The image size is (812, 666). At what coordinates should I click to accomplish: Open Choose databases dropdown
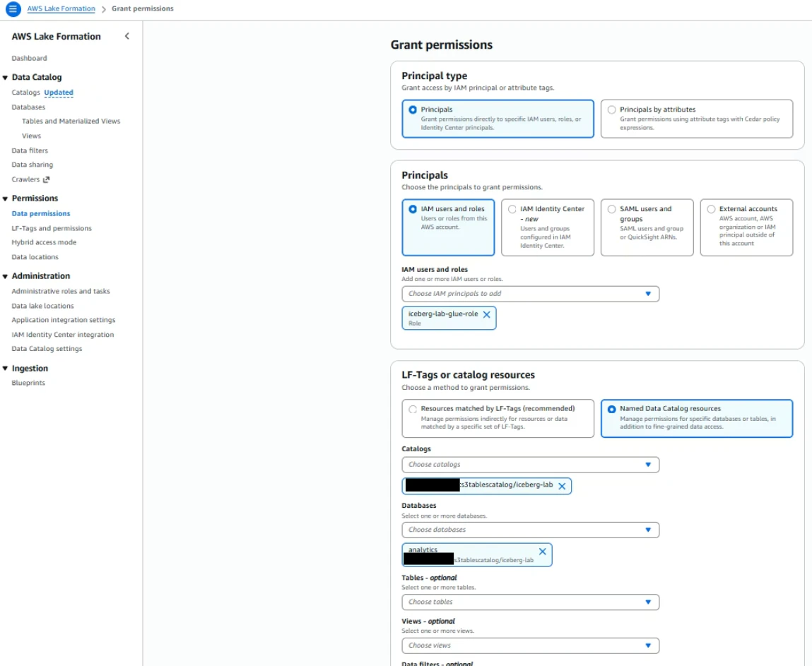click(530, 530)
